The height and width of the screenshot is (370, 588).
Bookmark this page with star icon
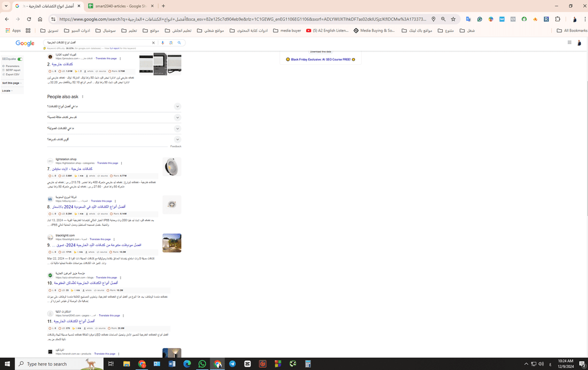453,19
